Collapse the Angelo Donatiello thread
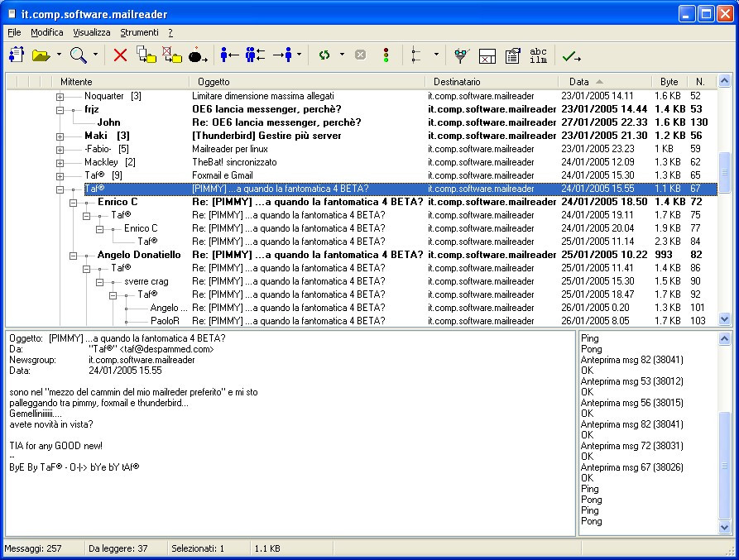Viewport: 739px width, 560px height. [x=73, y=256]
